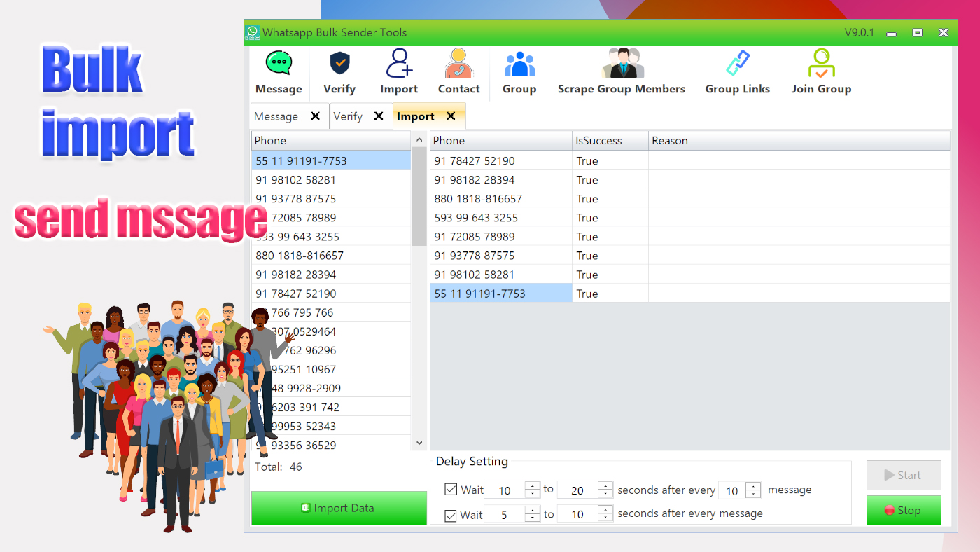Click the first wait minimum input field
The height and width of the screenshot is (552, 980).
pos(505,490)
